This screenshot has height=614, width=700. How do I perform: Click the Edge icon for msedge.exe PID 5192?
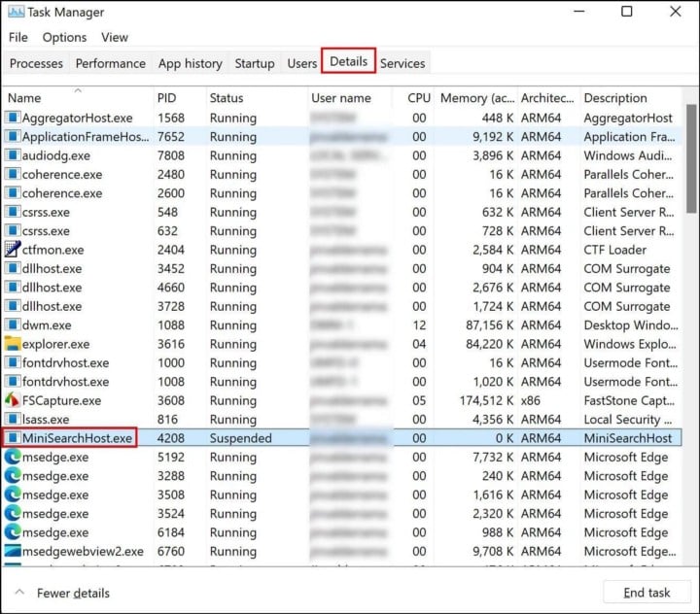[13, 457]
